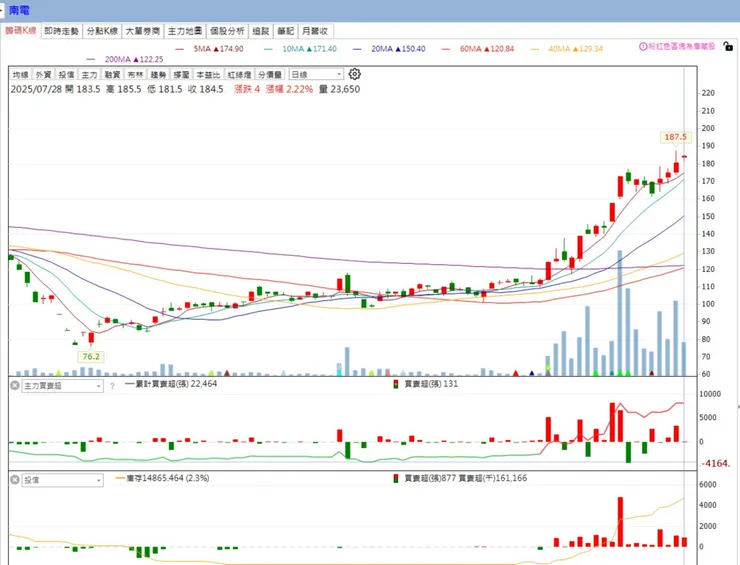Click the 紅綠燈 toolbar button
This screenshot has width=740, height=565.
(239, 75)
